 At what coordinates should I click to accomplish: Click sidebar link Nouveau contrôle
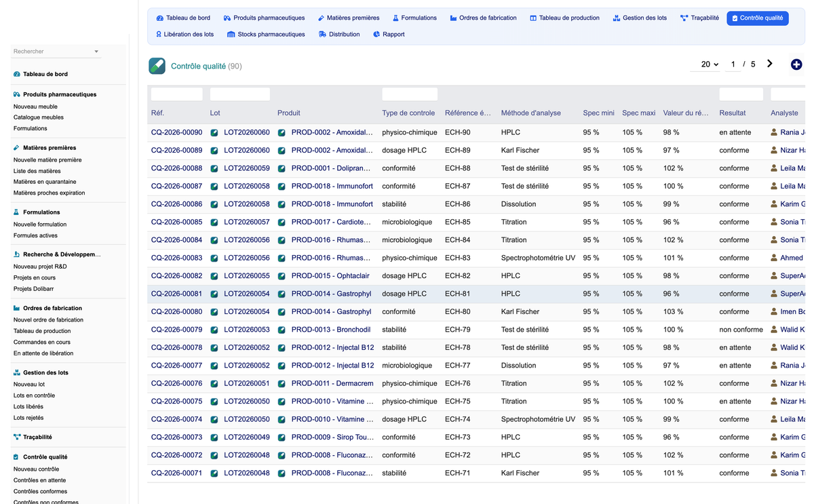click(36, 469)
